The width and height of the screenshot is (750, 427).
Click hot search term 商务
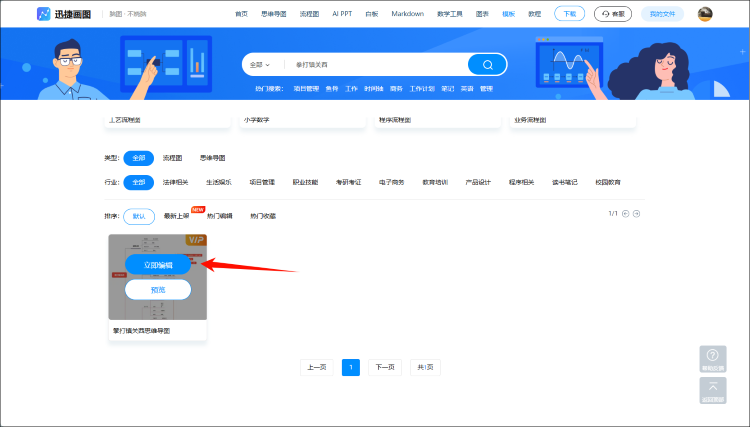[x=397, y=89]
